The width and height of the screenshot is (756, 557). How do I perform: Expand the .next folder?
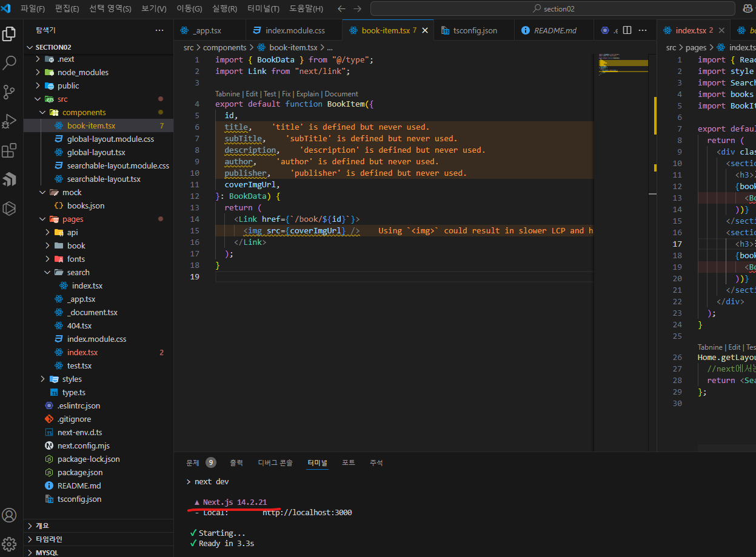(x=38, y=59)
